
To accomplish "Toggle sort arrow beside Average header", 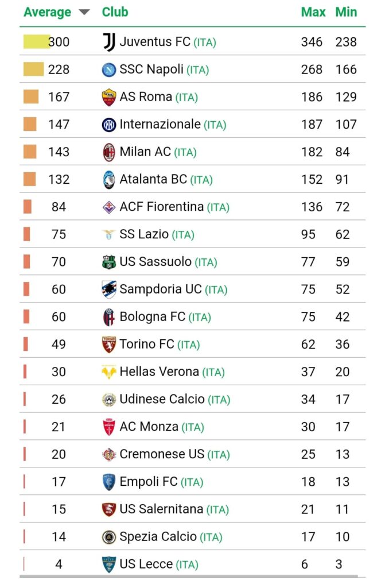I will (x=84, y=13).
